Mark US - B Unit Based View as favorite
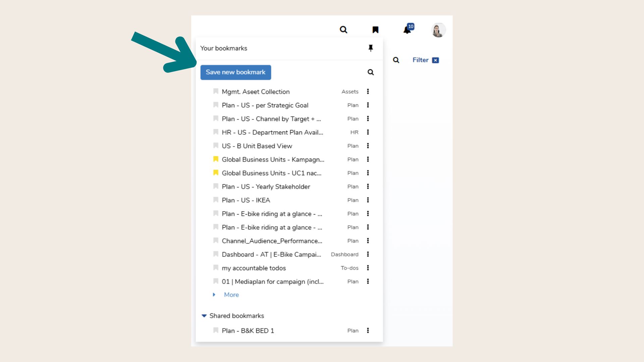The width and height of the screenshot is (644, 362). (x=216, y=146)
